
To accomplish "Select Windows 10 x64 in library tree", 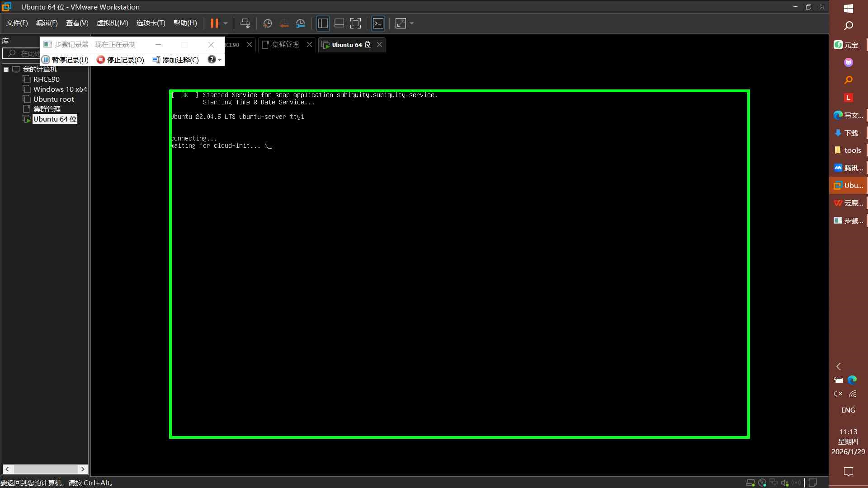I will (x=60, y=89).
